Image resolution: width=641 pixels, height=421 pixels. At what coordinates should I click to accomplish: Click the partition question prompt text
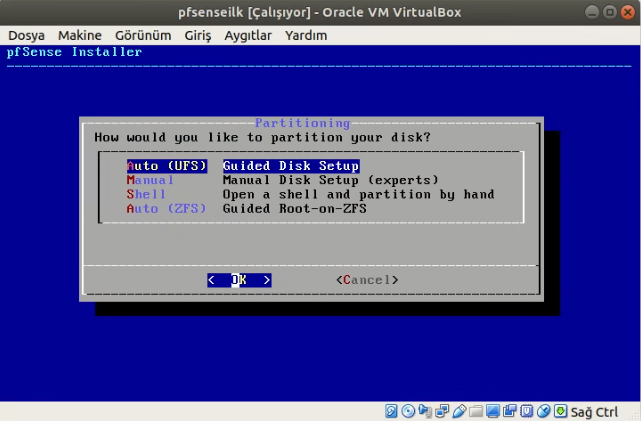262,137
